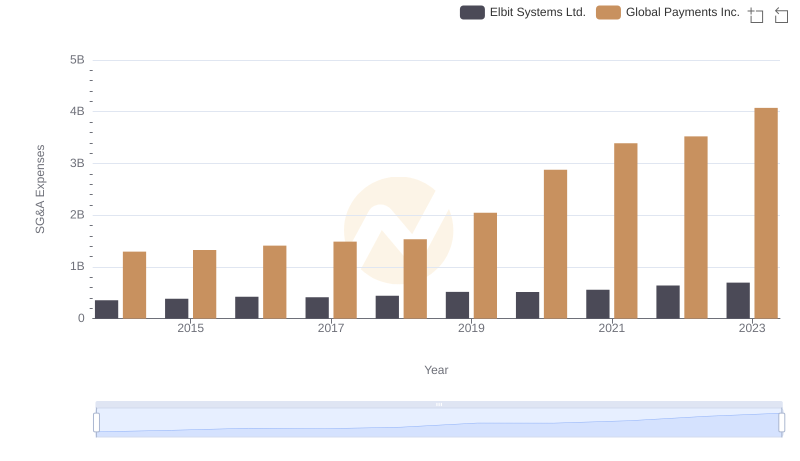
Task: Click the right handle of the range slider
Action: click(781, 423)
